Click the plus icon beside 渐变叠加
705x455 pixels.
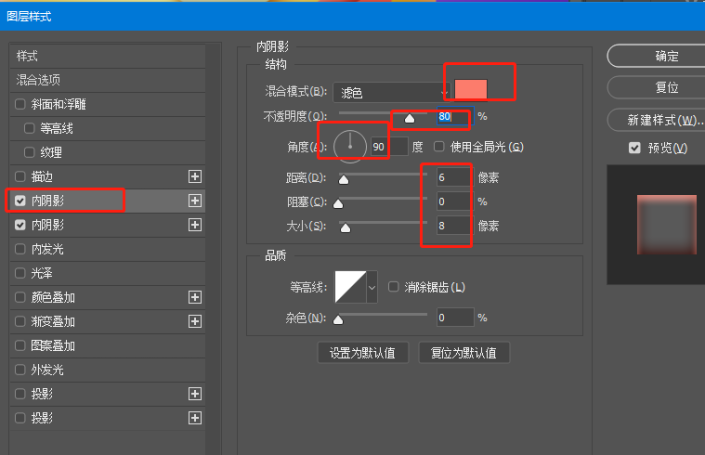click(x=195, y=321)
